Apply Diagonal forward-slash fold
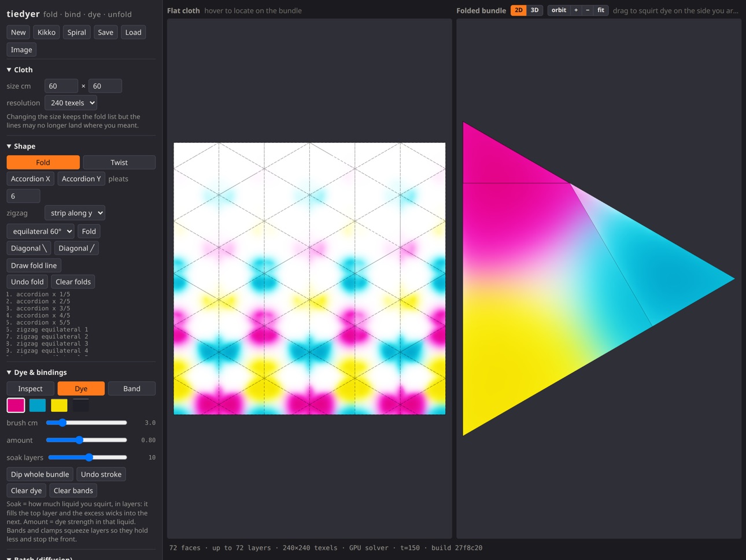 tap(76, 248)
